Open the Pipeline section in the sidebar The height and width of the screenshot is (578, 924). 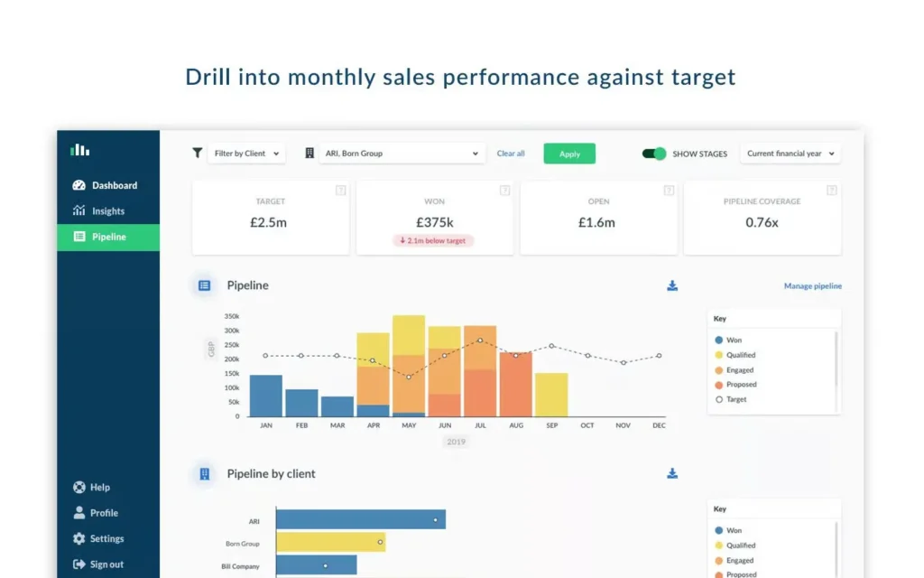click(x=108, y=237)
